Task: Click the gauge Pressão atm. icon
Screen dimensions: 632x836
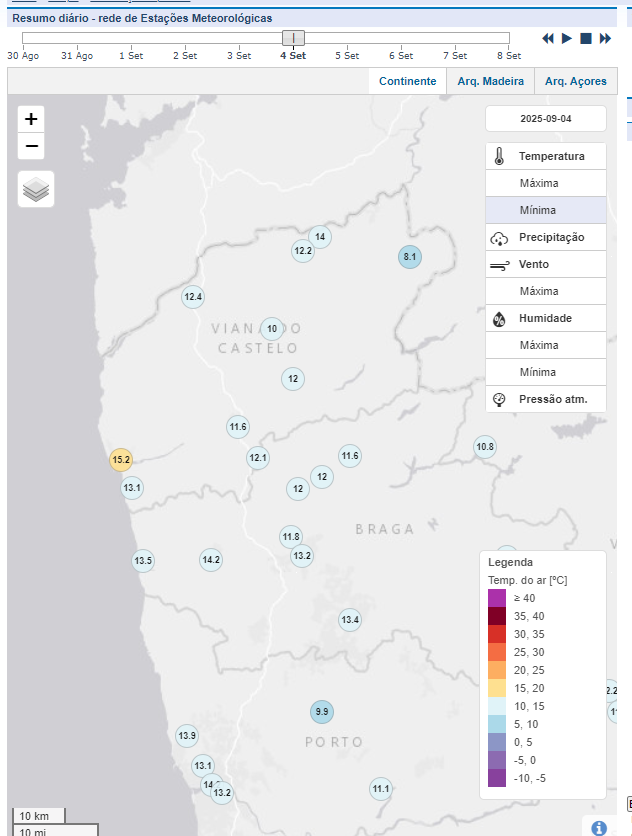Action: tap(499, 399)
